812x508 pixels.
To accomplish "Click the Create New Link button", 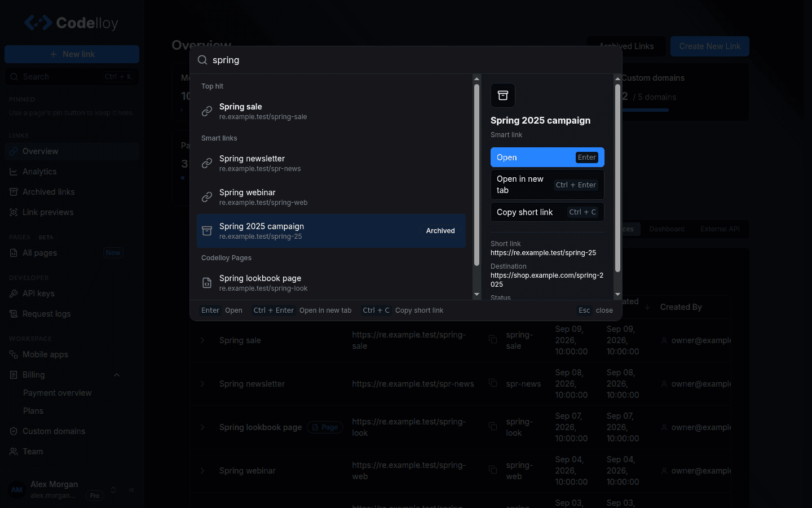I will click(x=710, y=46).
